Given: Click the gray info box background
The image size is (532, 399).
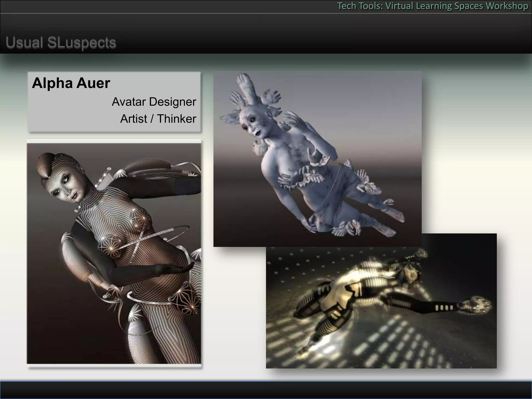Looking at the screenshot, I should click(x=65, y=114).
